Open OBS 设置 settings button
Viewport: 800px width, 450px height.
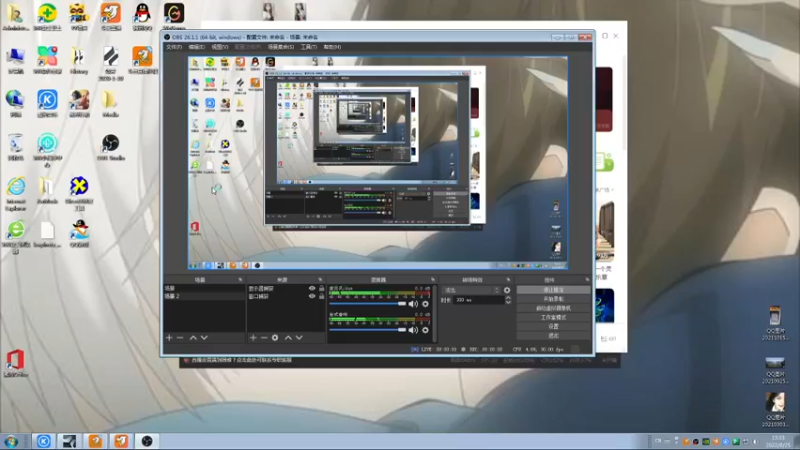pyautogui.click(x=554, y=327)
